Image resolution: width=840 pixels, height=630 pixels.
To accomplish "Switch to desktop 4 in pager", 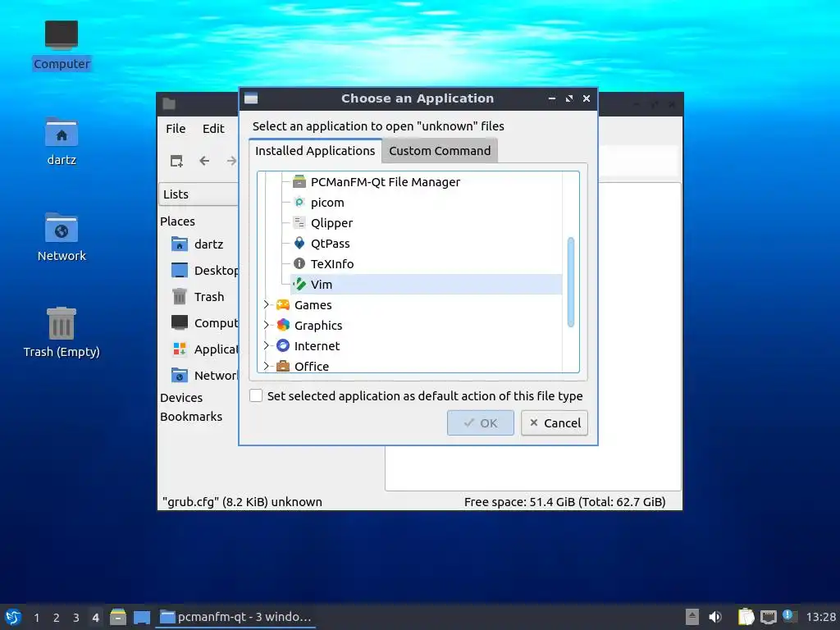I will pyautogui.click(x=95, y=618).
